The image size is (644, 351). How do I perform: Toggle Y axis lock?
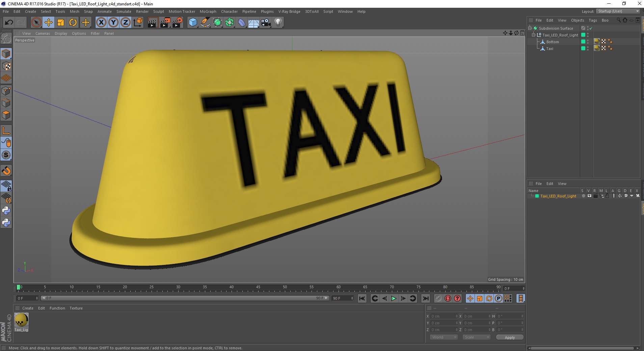point(113,23)
